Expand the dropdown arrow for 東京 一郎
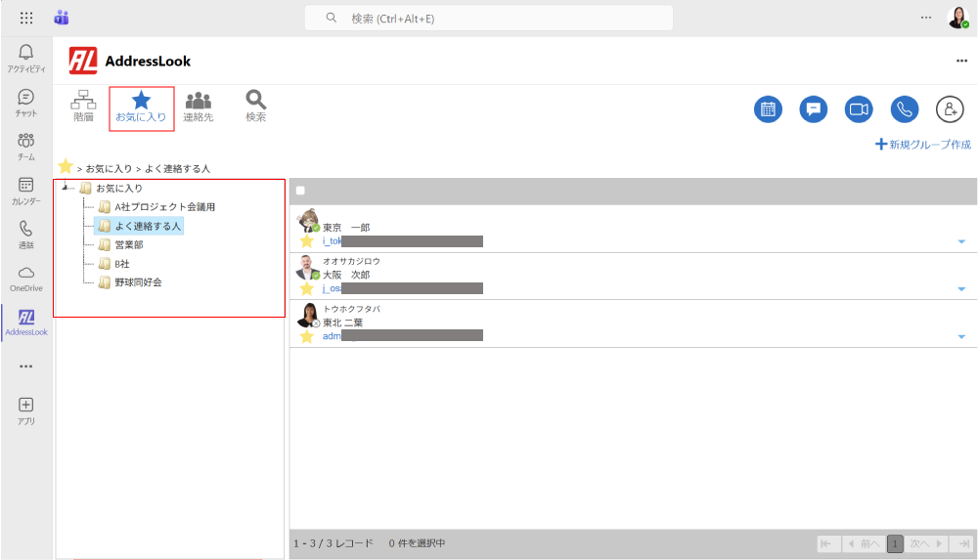Image resolution: width=978 pixels, height=560 pixels. click(961, 241)
